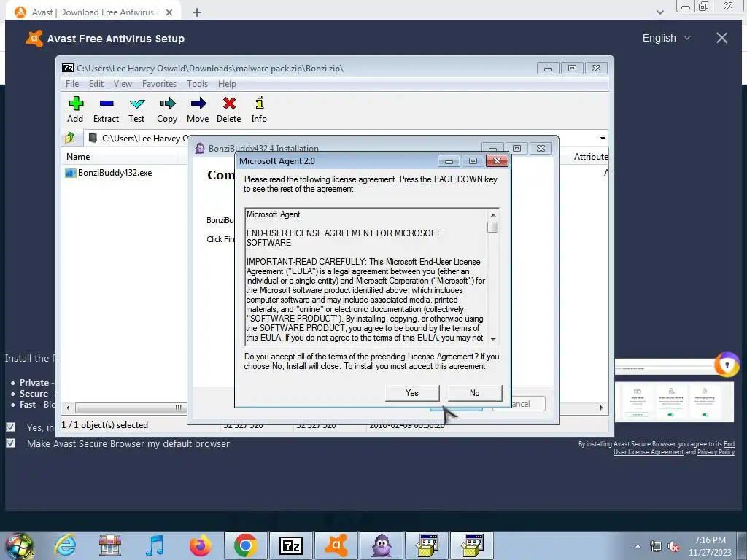Expand the 7-Zip address path dropdown

pos(603,138)
